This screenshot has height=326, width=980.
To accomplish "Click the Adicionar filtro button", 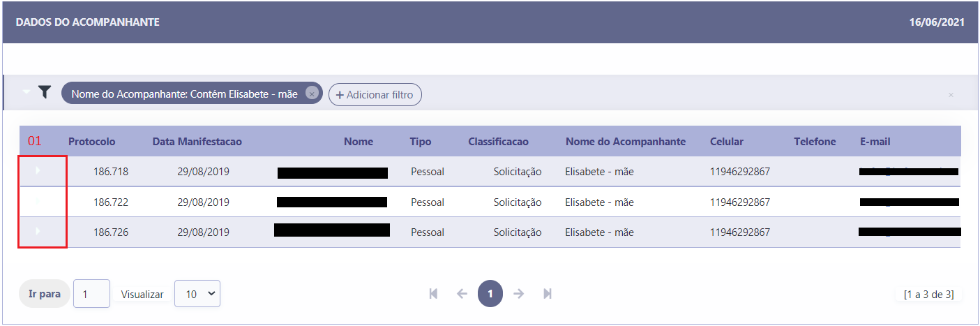I will coord(375,94).
